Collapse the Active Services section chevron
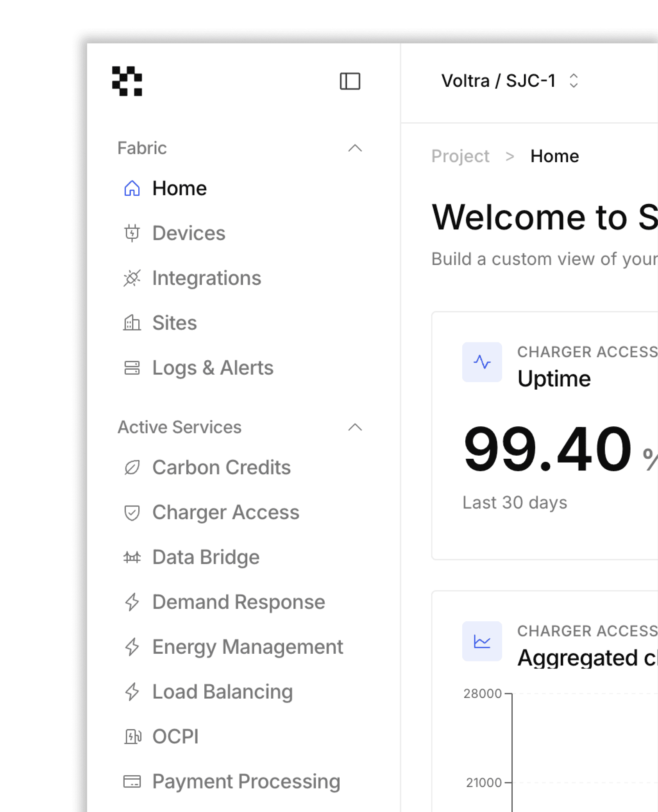Screen dimensions: 658x812 coord(355,427)
